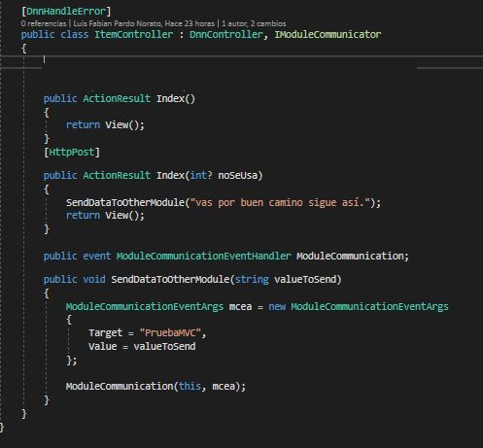The height and width of the screenshot is (448, 483).
Task: Open the '1 autor, 2 cambios' CodeLens link
Action: point(254,23)
